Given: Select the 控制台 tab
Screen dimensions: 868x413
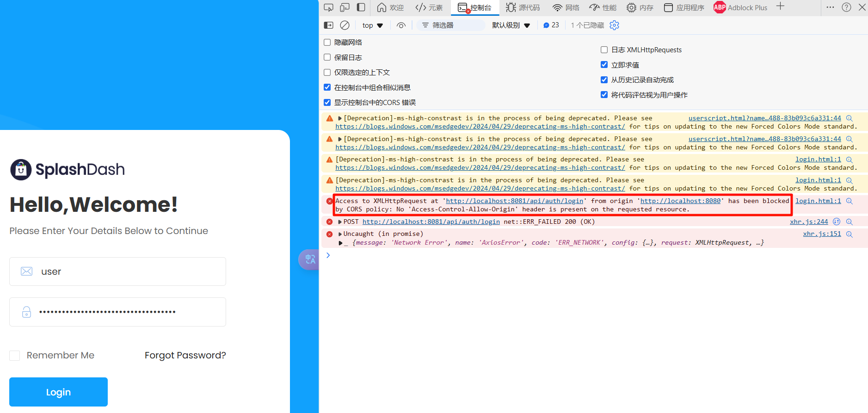Looking at the screenshot, I should coord(475,7).
